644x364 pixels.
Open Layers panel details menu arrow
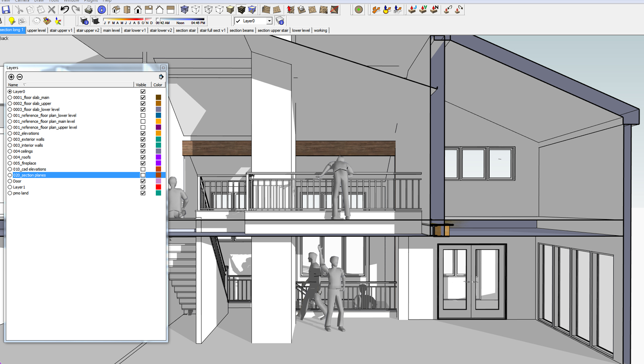tap(161, 77)
